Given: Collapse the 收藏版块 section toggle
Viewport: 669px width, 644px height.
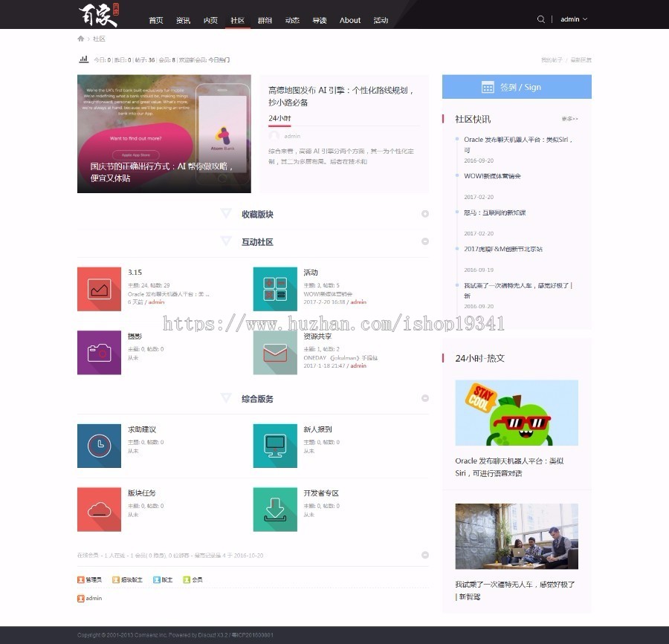Looking at the screenshot, I should click(425, 214).
